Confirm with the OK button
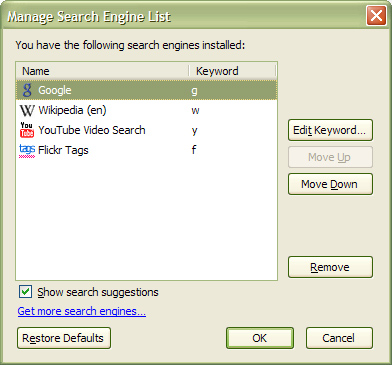Viewport: 392px width, 365px height. coord(260,338)
